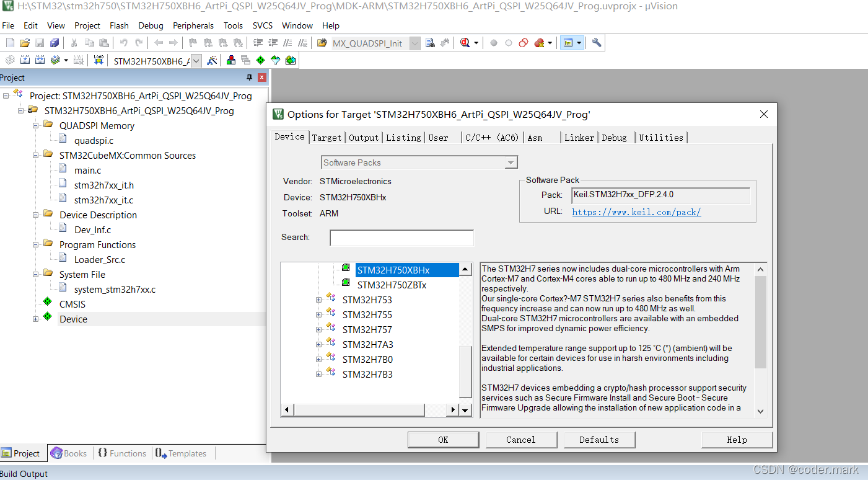The image size is (868, 480).
Task: Switch to the Templates panel tab
Action: pos(181,453)
